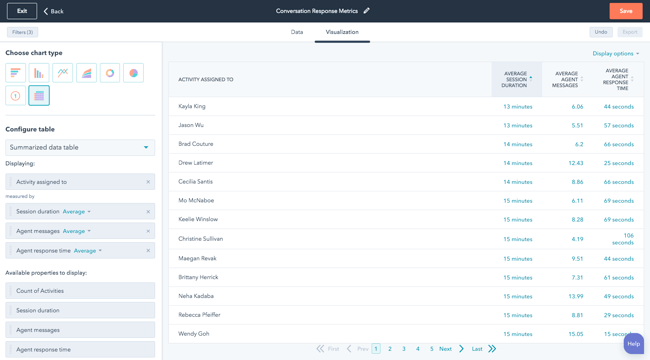Go to page 2 of results

click(390, 349)
